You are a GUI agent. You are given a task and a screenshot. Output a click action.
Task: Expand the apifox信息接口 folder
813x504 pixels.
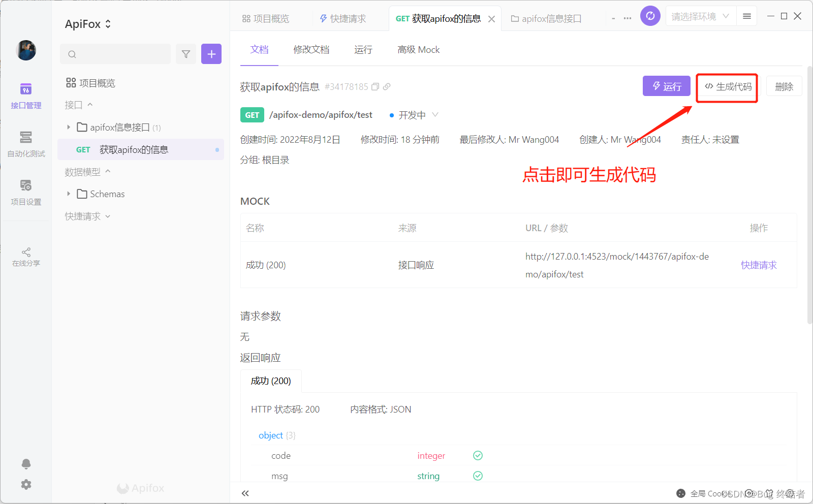click(x=69, y=127)
